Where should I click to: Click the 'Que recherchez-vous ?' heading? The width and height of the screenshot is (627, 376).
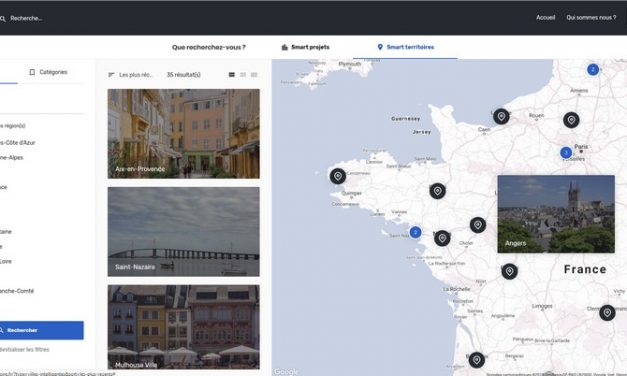(209, 47)
